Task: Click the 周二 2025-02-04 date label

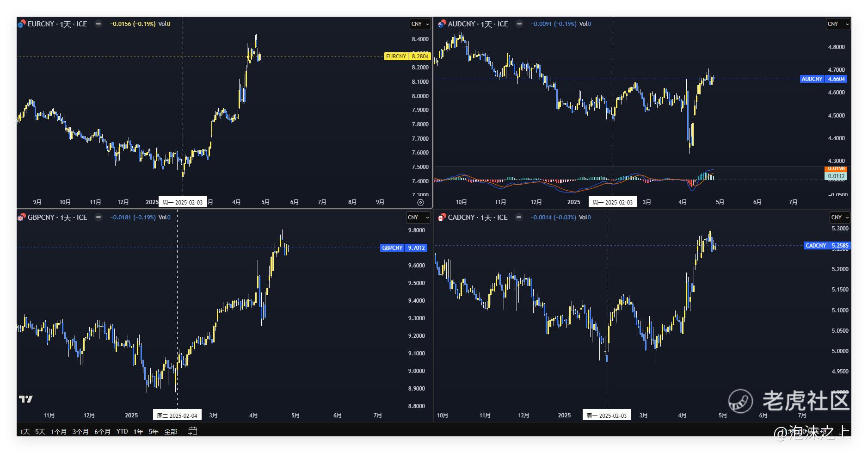Action: tap(177, 416)
